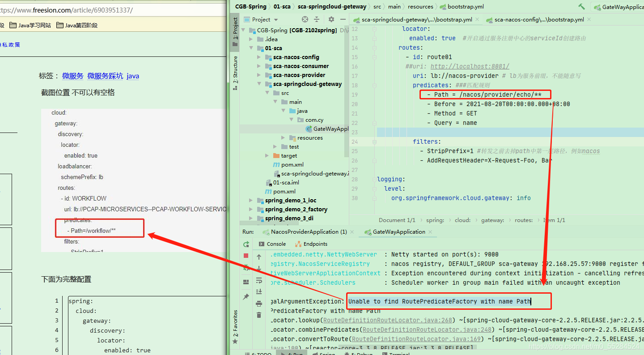Expand the sca-nacos-config module
Screen dimensions: 644x355
tap(259, 57)
